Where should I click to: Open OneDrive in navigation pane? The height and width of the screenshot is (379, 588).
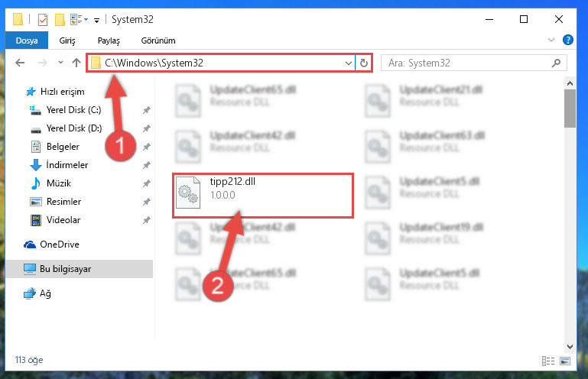pos(59,245)
